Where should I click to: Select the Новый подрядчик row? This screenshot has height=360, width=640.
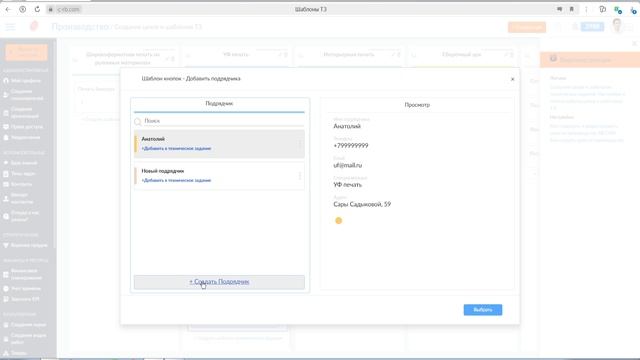pyautogui.click(x=219, y=176)
